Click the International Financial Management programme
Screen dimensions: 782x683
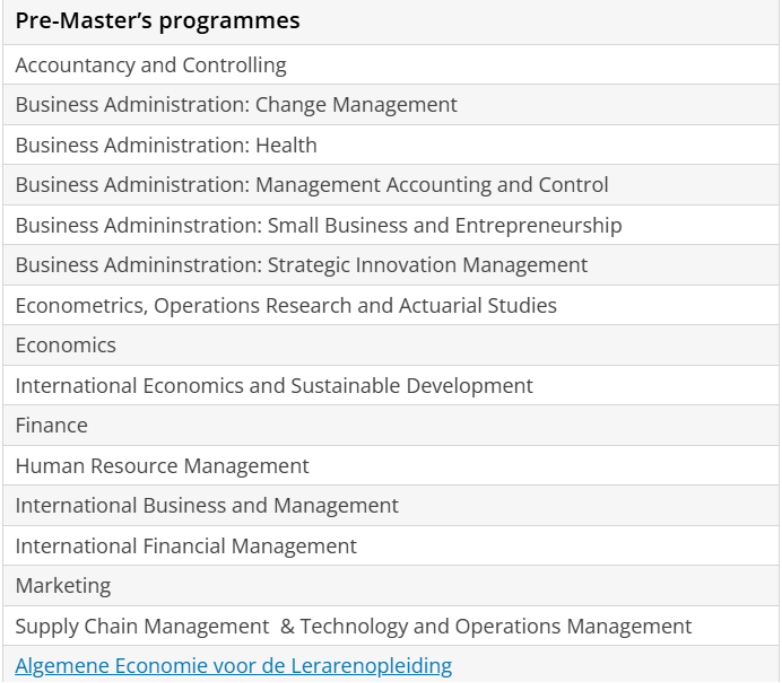[x=185, y=545]
